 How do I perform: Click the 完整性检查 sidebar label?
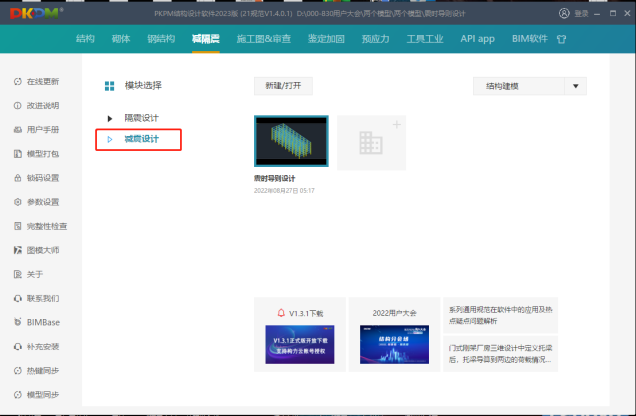(x=47, y=226)
